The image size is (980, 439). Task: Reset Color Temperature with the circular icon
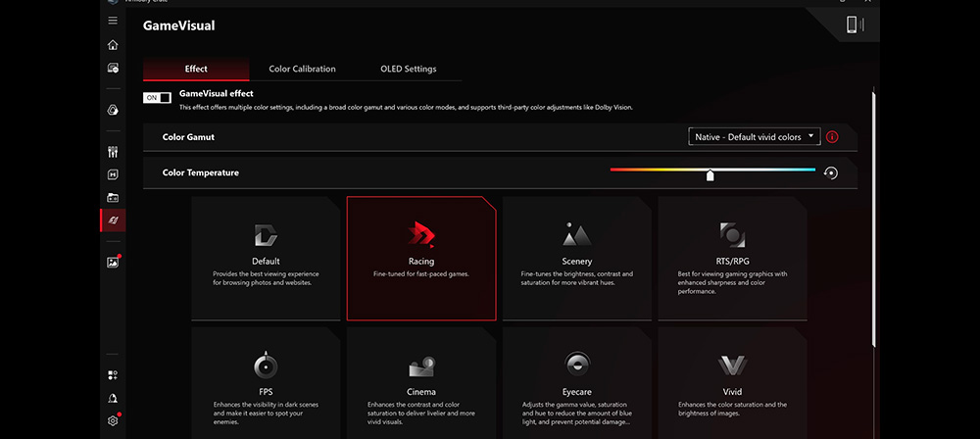pyautogui.click(x=831, y=172)
